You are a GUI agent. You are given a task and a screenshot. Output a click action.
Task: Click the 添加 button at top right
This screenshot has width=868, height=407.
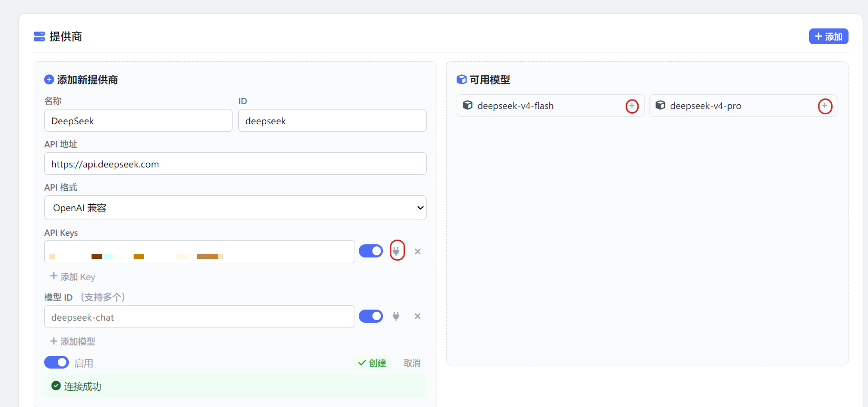pos(829,36)
